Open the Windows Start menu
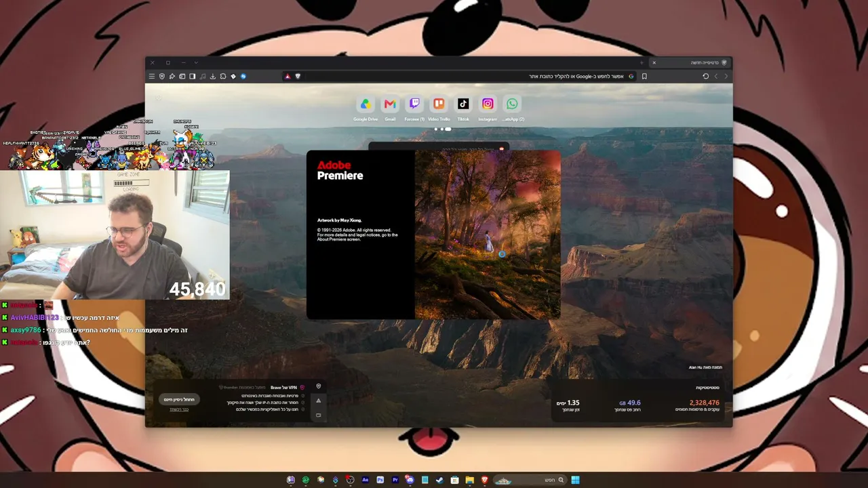The width and height of the screenshot is (868, 488). click(x=575, y=480)
